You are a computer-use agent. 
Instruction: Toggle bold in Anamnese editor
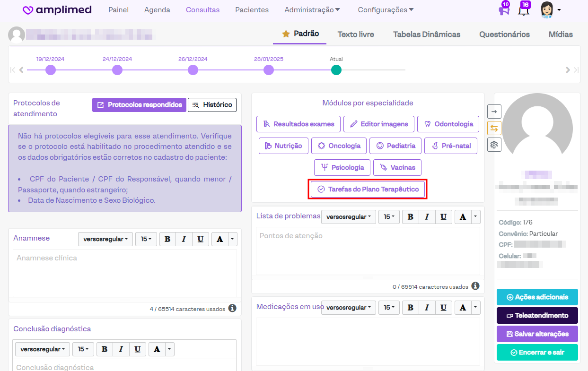point(167,239)
